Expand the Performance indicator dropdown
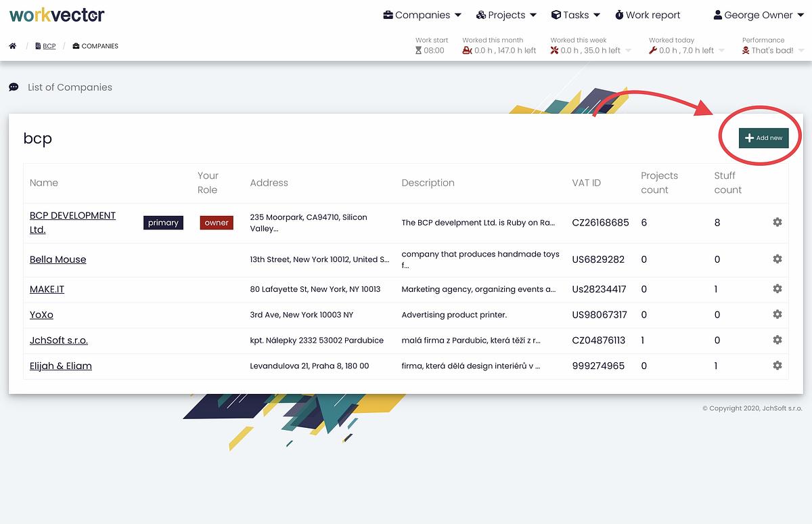Viewport: 812px width, 524px height. (772, 50)
